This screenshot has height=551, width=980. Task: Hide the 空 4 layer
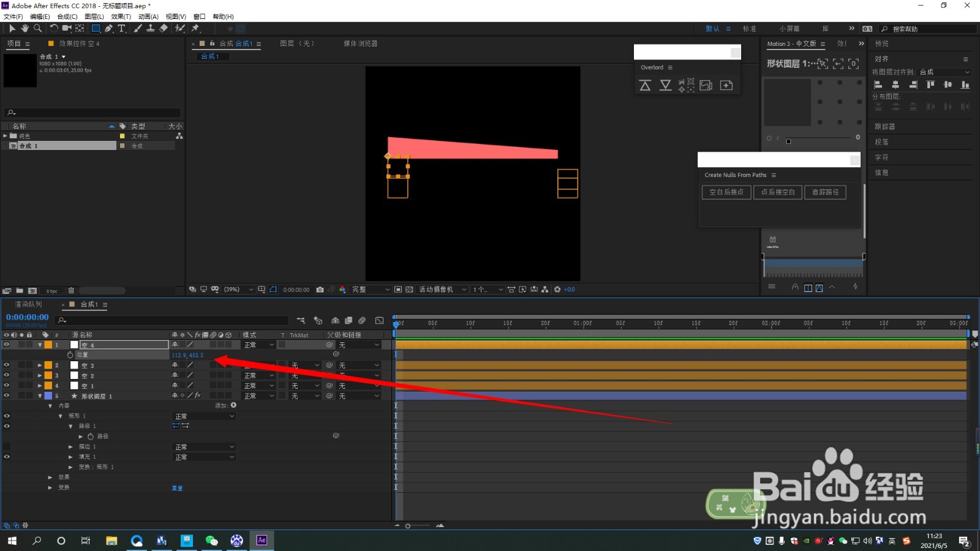[7, 345]
